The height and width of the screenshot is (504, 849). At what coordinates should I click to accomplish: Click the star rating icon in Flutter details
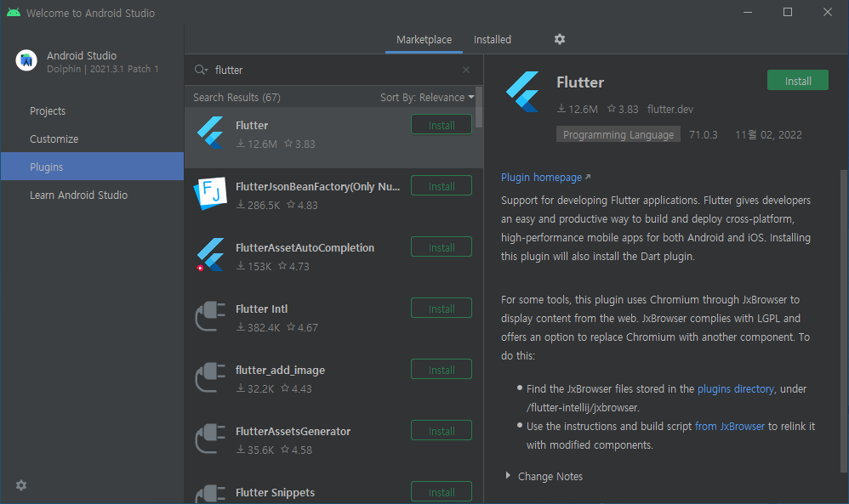(x=612, y=109)
